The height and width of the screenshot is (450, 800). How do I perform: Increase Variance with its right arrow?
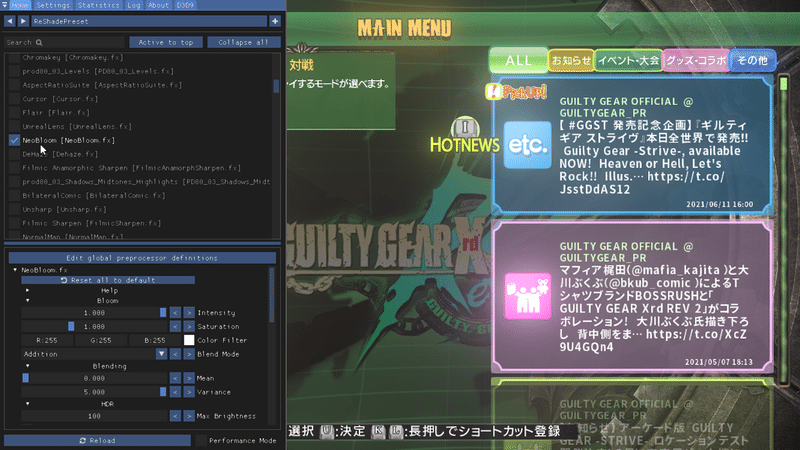tap(189, 392)
